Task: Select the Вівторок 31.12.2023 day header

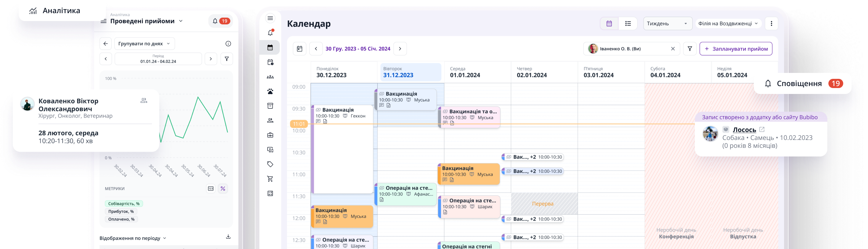Action: (x=411, y=72)
